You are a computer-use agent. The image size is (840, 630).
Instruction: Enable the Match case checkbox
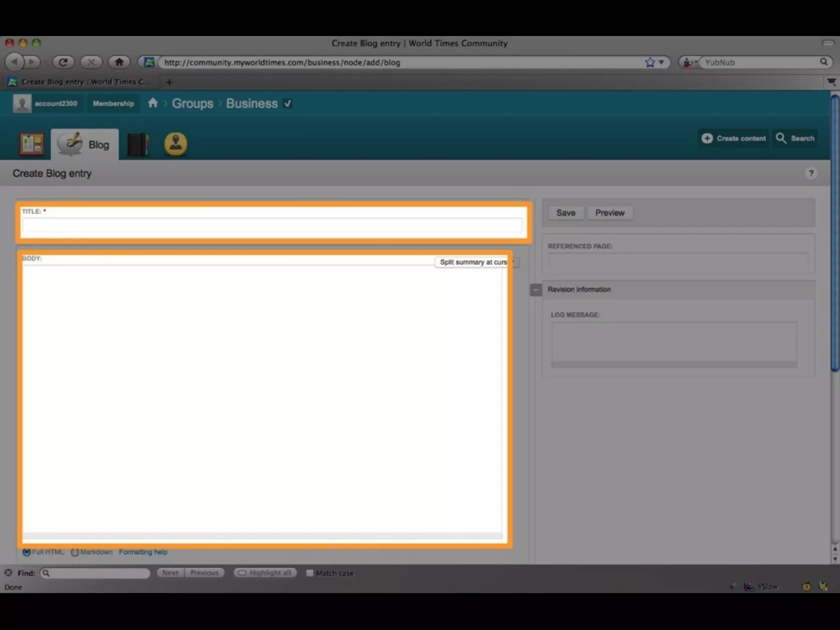[310, 573]
